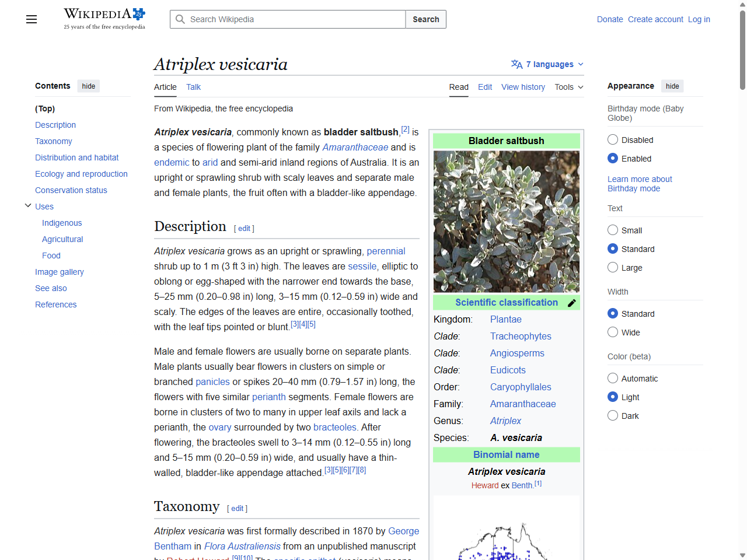Click the search magnifying glass icon
This screenshot has height=560, width=747.
tap(181, 19)
